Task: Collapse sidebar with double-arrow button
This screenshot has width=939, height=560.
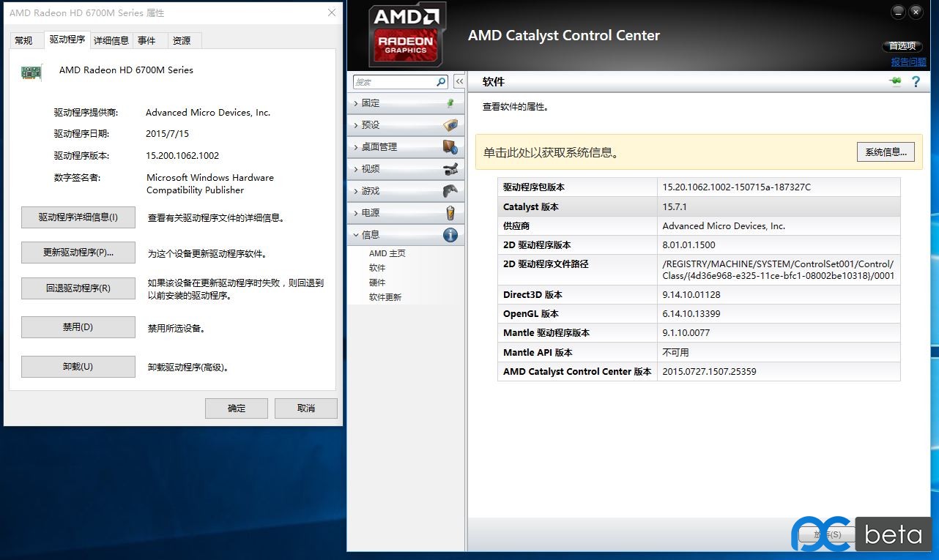Action: click(x=459, y=82)
